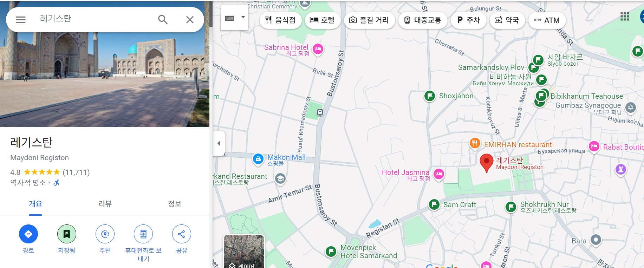644x268 pixels.
Task: Switch to the 개요 tab
Action: click(x=35, y=204)
